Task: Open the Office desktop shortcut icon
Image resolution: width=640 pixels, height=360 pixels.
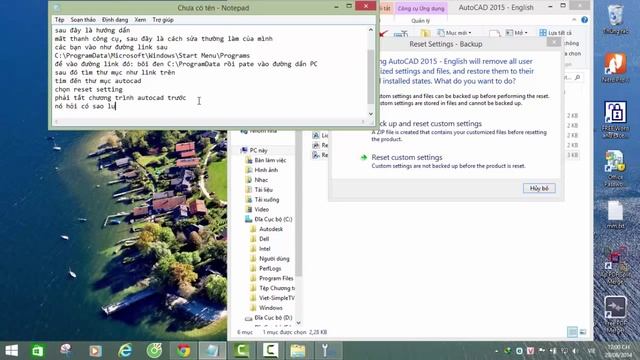Action: click(615, 169)
